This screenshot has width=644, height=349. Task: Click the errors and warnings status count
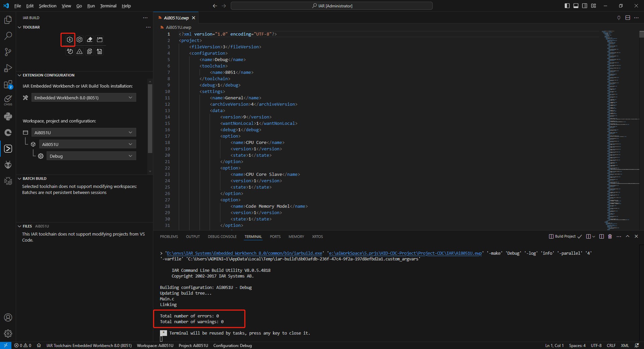[23, 345]
